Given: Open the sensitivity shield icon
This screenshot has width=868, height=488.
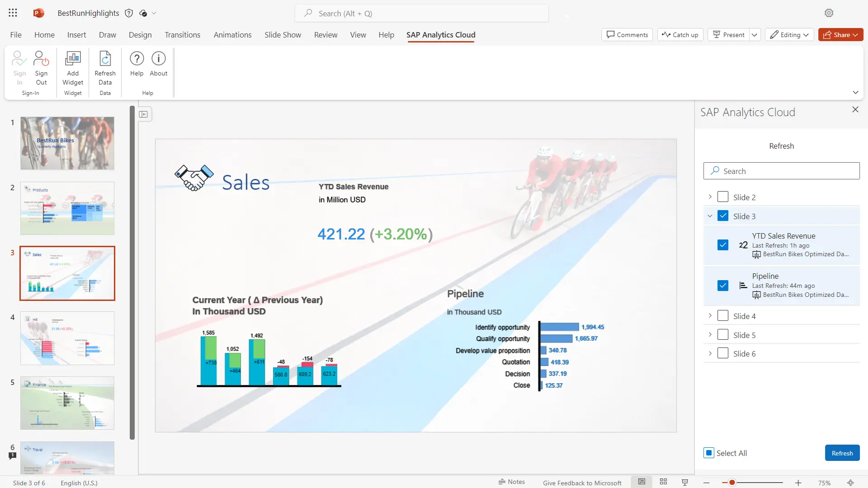Looking at the screenshot, I should tap(129, 13).
